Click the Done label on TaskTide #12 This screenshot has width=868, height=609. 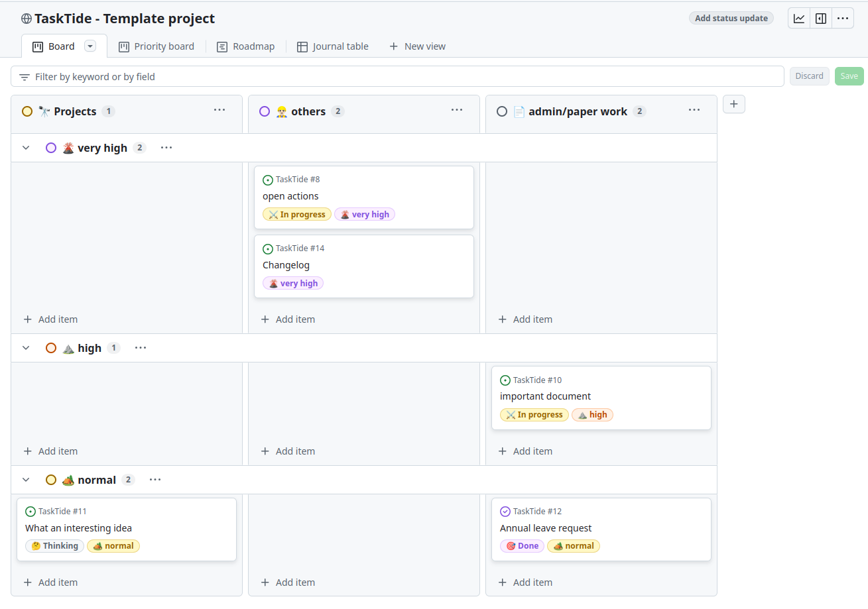pos(522,546)
